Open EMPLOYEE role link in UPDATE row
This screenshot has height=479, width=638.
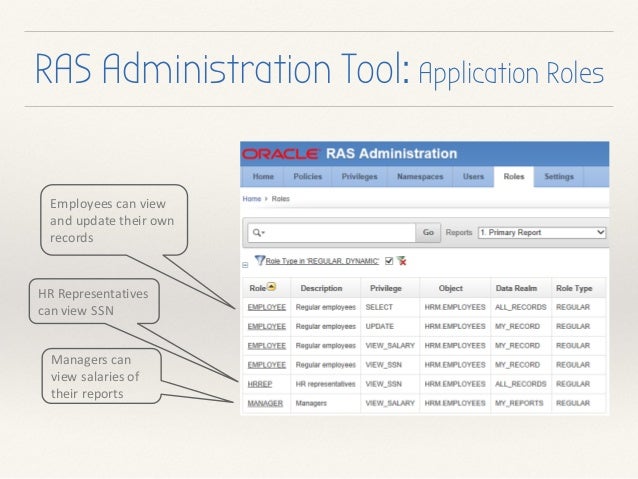267,326
